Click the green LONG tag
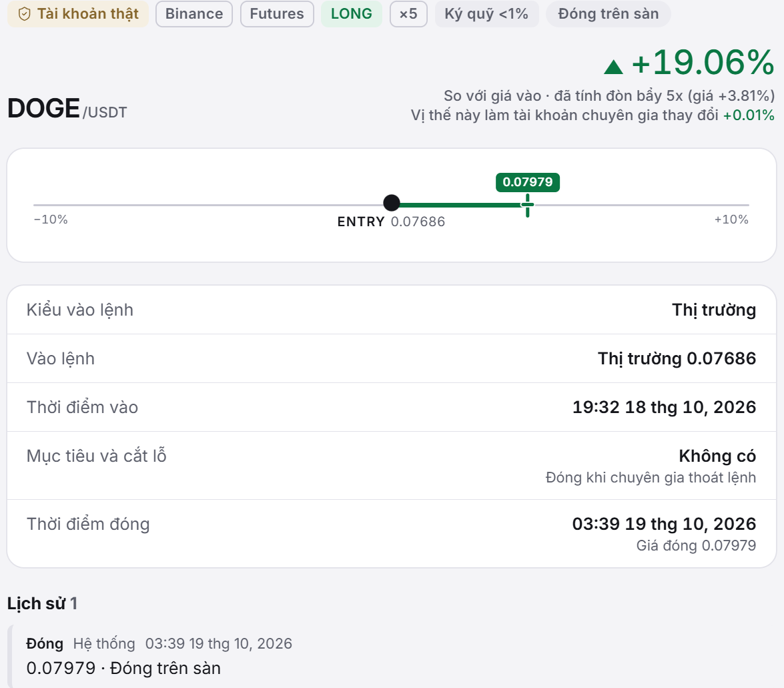784x688 pixels. pos(352,14)
